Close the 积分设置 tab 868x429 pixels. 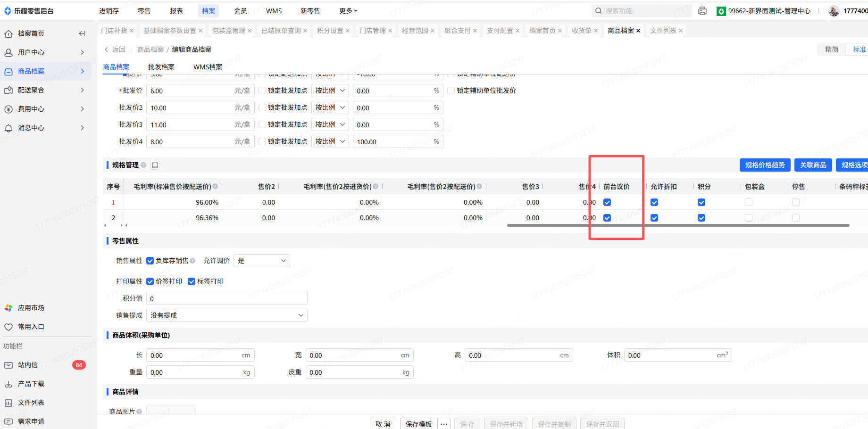pyautogui.click(x=348, y=31)
